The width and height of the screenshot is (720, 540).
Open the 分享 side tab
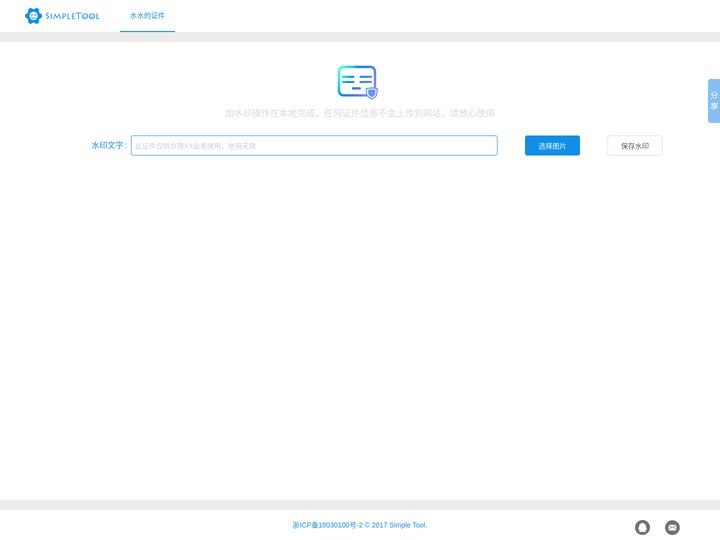click(x=714, y=101)
